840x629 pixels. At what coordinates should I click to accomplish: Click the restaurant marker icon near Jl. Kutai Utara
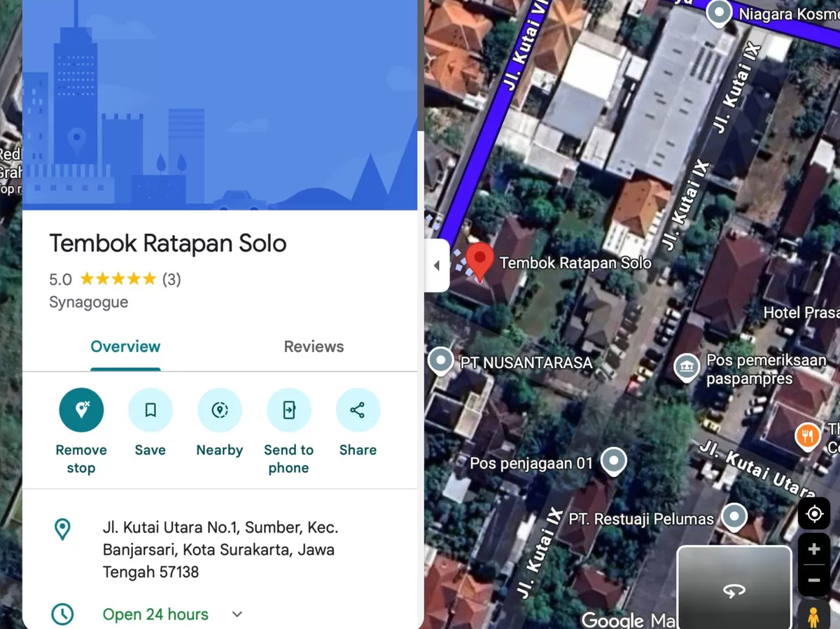[808, 436]
